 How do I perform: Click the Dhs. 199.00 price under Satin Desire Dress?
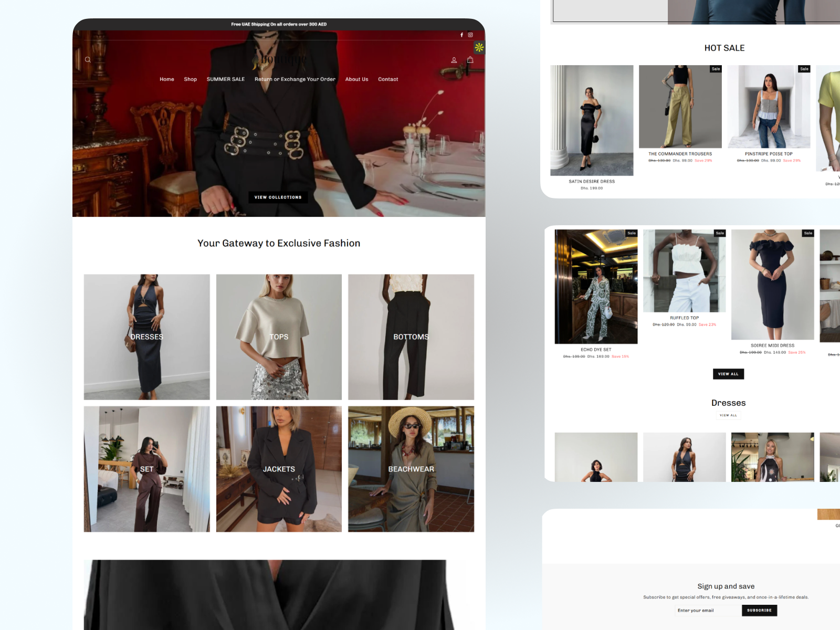click(x=592, y=188)
